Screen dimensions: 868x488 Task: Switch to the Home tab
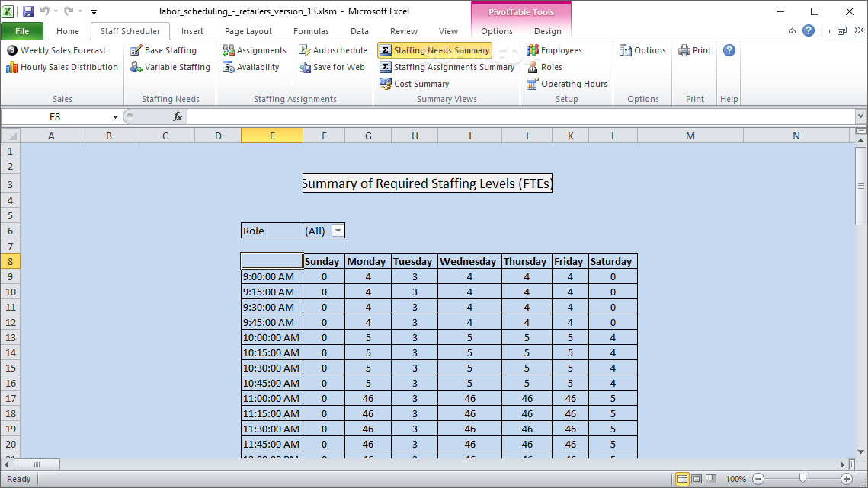[x=68, y=31]
